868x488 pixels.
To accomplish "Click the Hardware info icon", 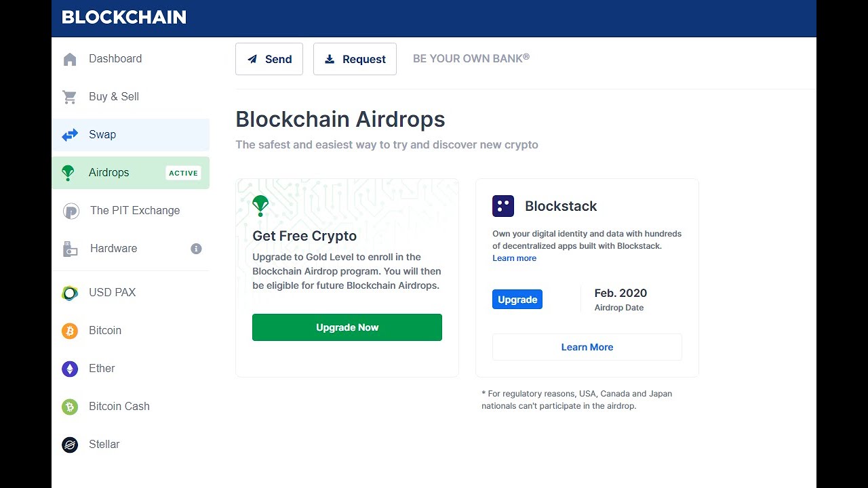I will point(196,249).
